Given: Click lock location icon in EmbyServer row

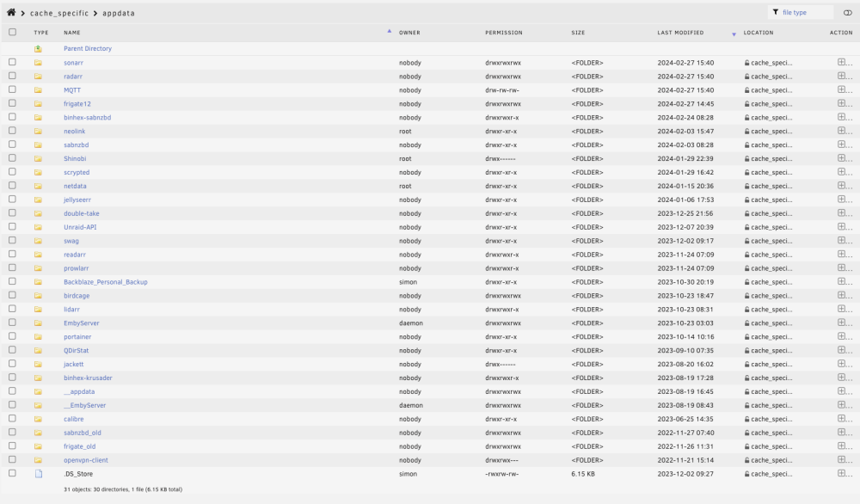Looking at the screenshot, I should click(747, 323).
